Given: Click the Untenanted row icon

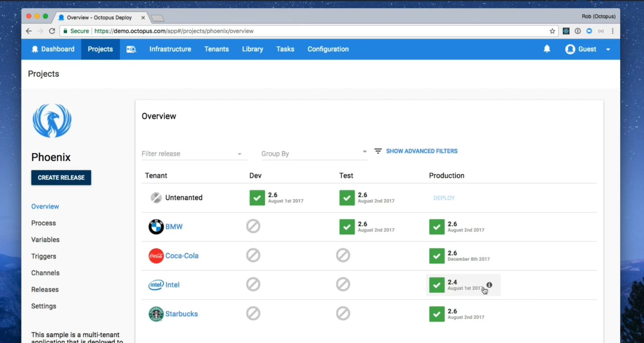Looking at the screenshot, I should pos(156,198).
